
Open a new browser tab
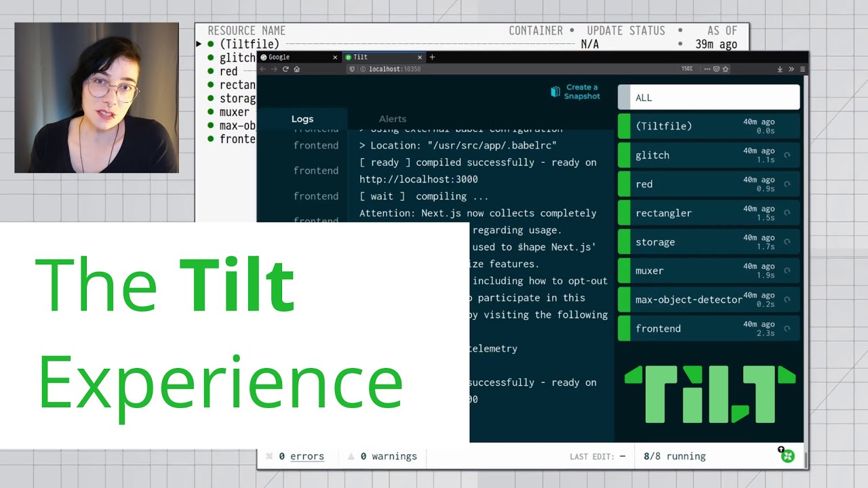[x=432, y=57]
